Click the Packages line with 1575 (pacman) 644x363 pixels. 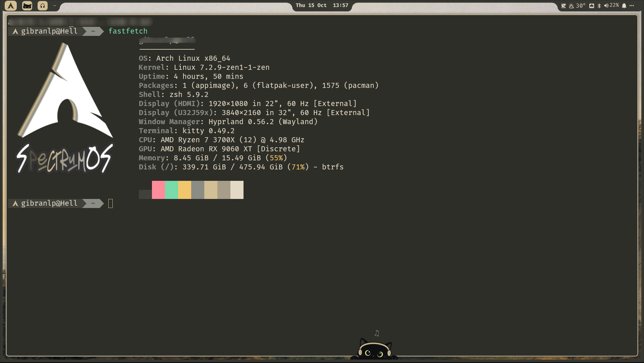tap(259, 86)
